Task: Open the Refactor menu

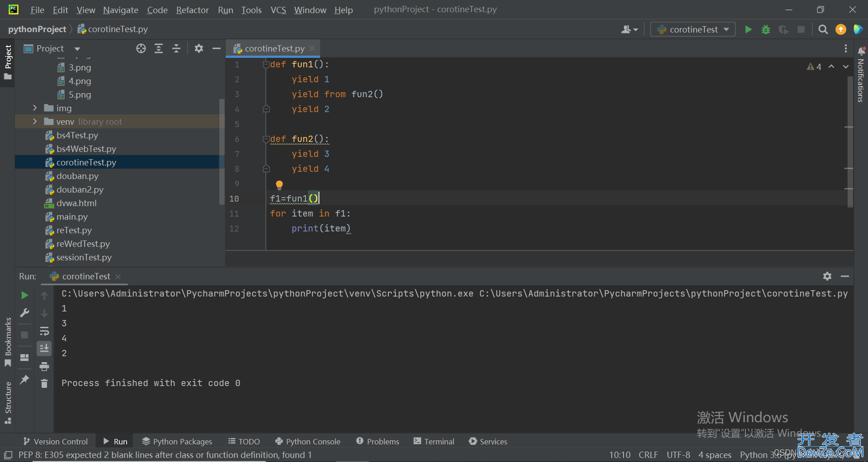Action: point(192,10)
